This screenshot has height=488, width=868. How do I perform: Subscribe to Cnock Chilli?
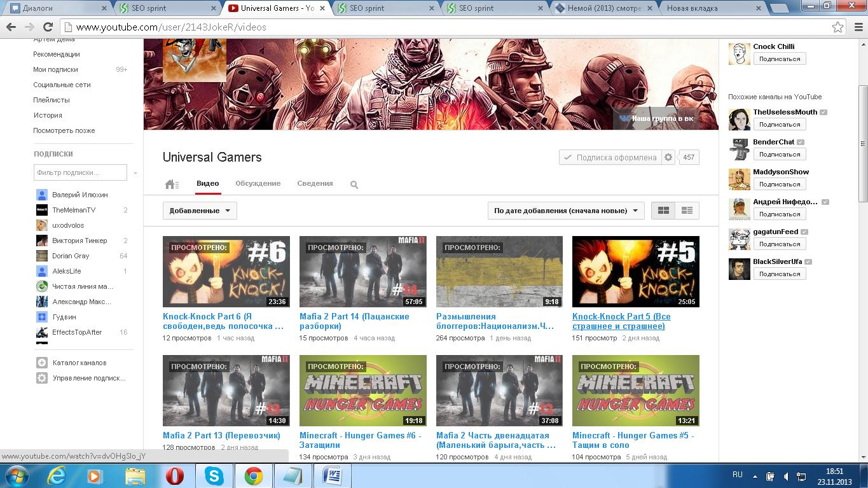780,59
